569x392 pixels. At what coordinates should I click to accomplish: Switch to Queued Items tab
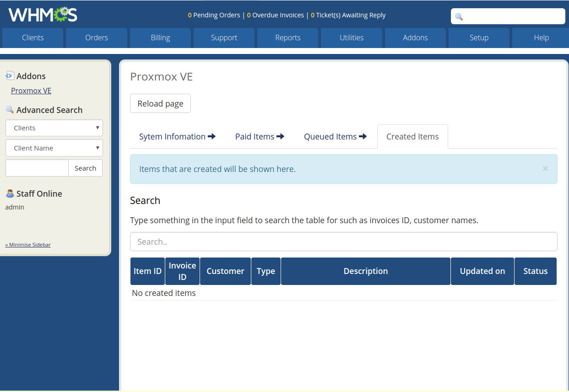(336, 136)
